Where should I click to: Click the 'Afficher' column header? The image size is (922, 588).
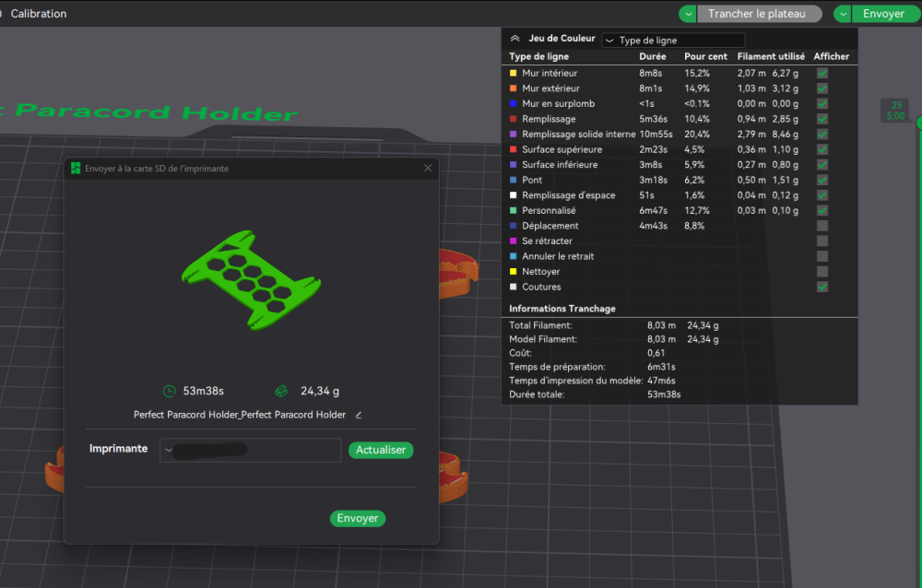(x=832, y=56)
